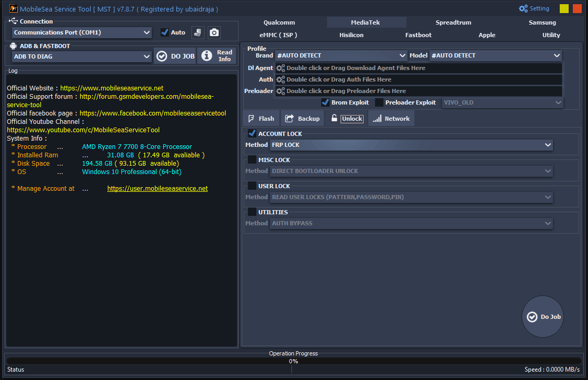Open the screenshot capture camera icon
The image size is (588, 380).
coord(214,32)
